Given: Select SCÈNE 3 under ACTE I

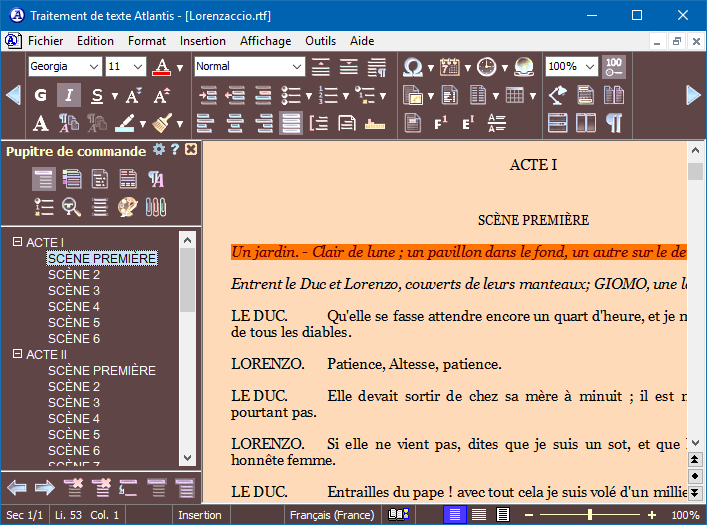Looking at the screenshot, I should click(74, 290).
